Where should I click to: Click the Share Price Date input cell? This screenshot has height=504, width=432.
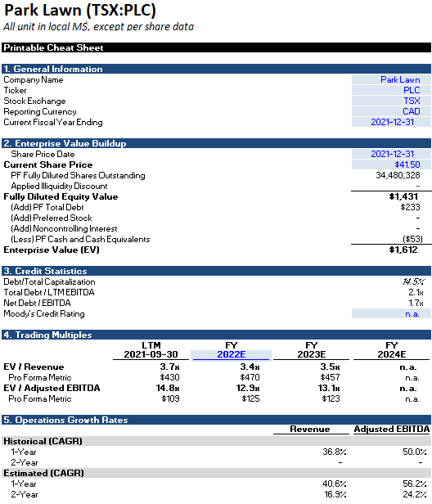391,154
